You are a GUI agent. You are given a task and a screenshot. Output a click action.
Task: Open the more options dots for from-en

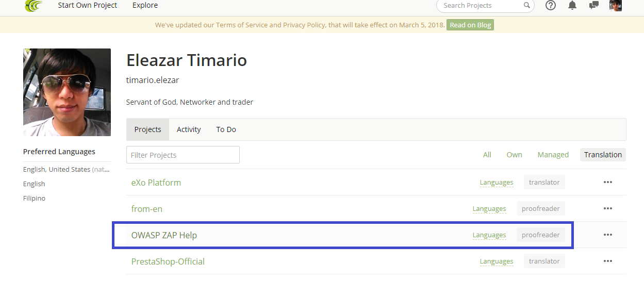tap(608, 208)
